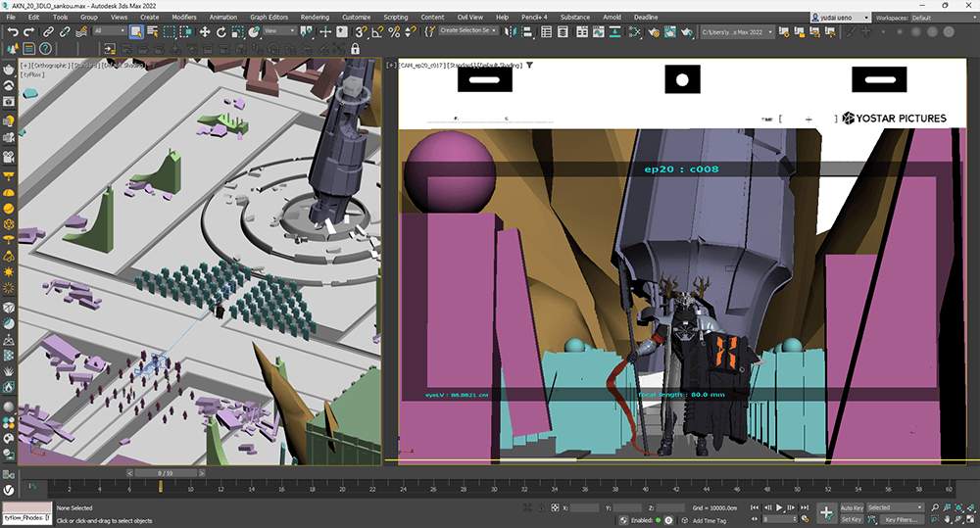
Task: Click the Select and Place icon
Action: tap(254, 31)
